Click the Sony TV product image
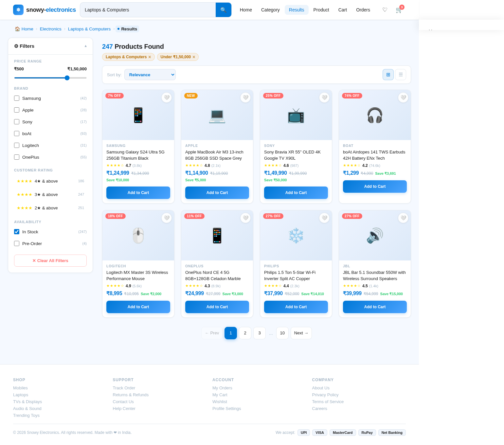The width and height of the screenshot is (504, 445). pos(296,115)
